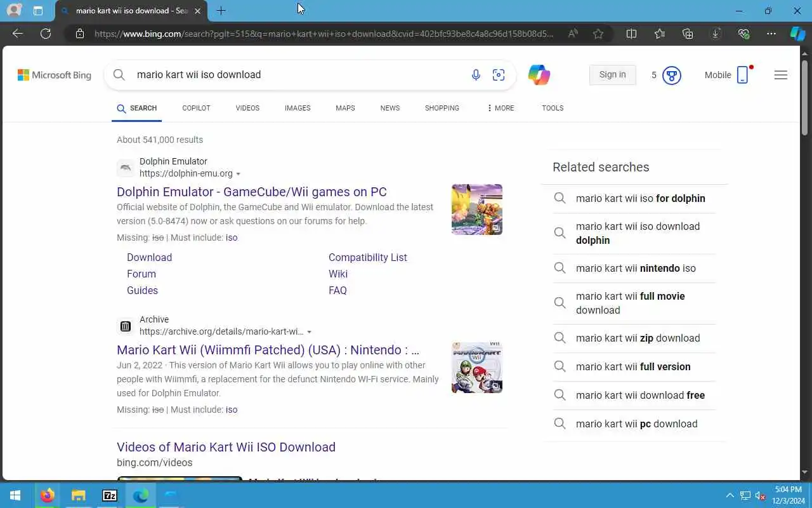This screenshot has width=812, height=508.
Task: Open the Compatibility List sublink
Action: [368, 257]
